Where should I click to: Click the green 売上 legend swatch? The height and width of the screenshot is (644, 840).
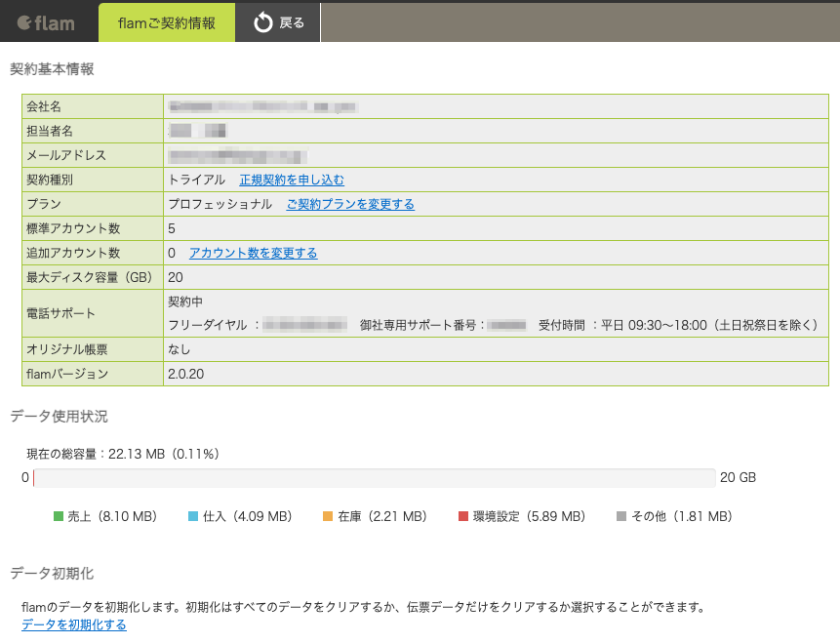click(59, 516)
